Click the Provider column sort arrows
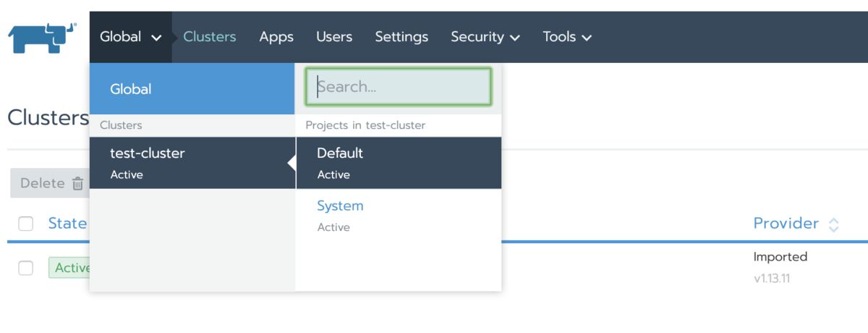The image size is (868, 333). tap(834, 224)
